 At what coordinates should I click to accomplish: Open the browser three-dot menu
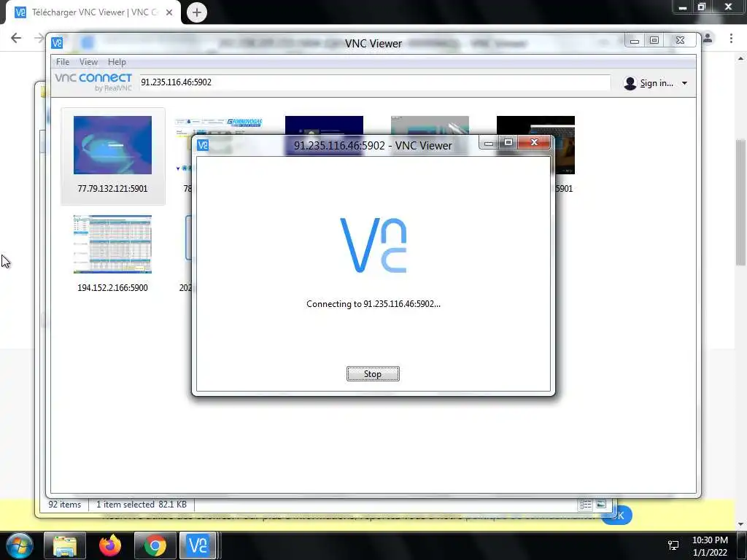pyautogui.click(x=731, y=38)
